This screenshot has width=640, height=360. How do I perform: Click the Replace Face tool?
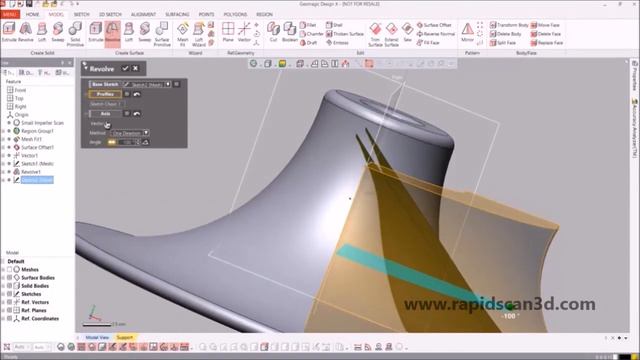[x=547, y=43]
